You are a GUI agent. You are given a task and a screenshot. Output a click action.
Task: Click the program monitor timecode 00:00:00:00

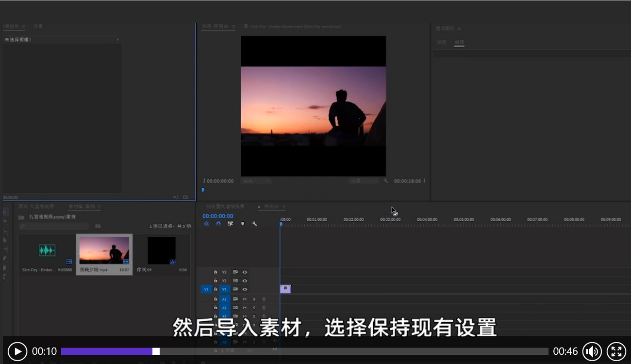click(220, 181)
